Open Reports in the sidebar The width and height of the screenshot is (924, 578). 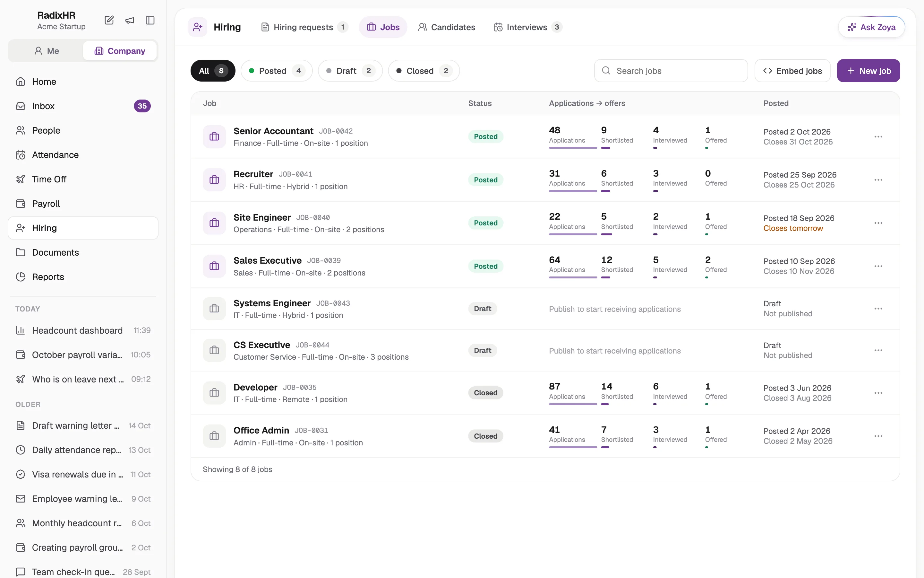click(83, 277)
